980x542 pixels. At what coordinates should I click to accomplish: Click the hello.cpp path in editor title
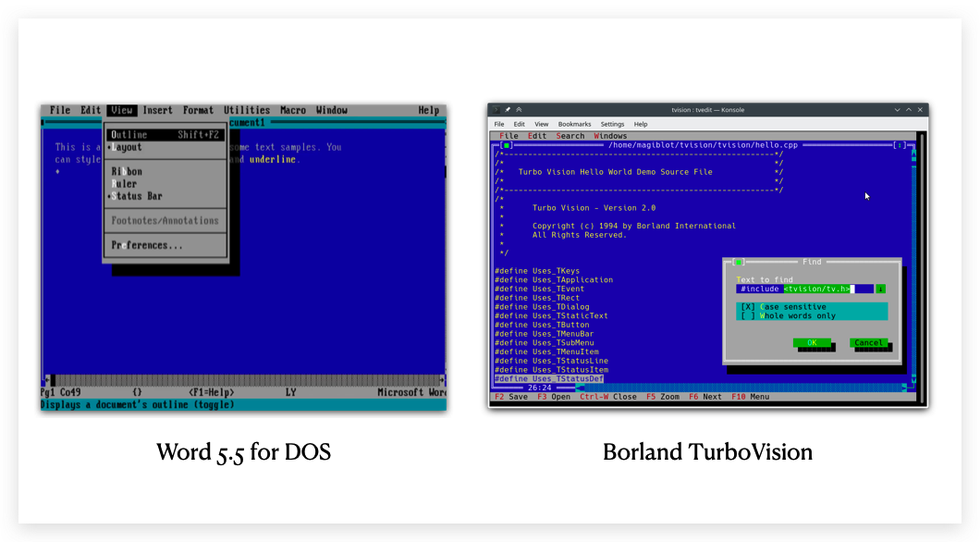703,145
